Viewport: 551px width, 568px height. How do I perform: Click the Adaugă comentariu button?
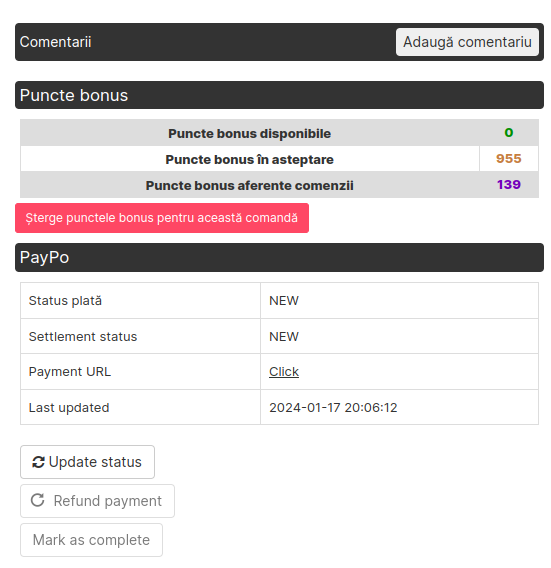[x=467, y=42]
